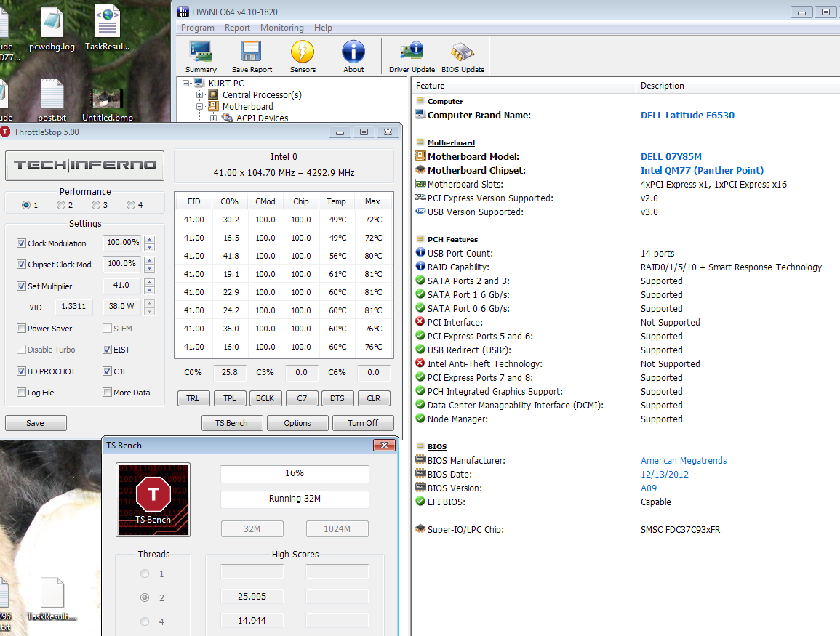Click the Set Multiplier 41.0 field
Screen dimensions: 840x636
tap(121, 286)
